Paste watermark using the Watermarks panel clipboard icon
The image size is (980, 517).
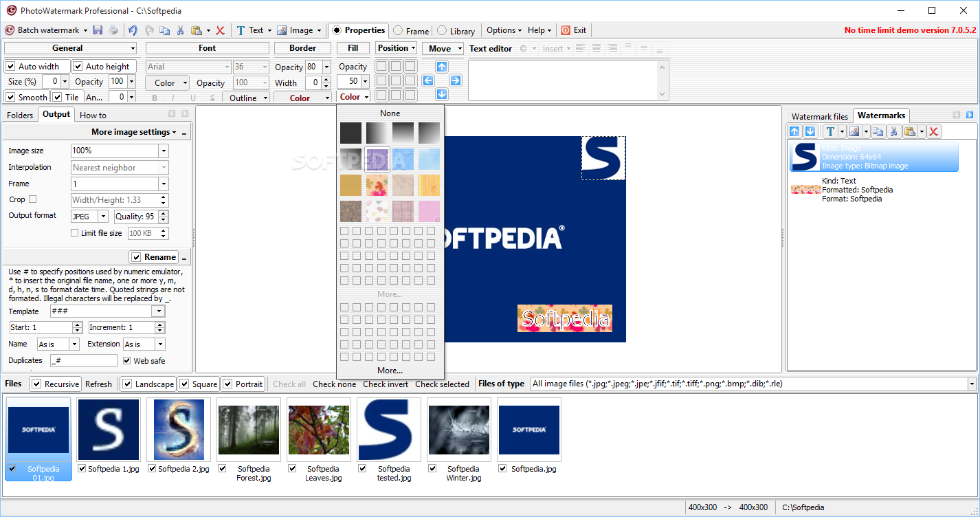(910, 131)
